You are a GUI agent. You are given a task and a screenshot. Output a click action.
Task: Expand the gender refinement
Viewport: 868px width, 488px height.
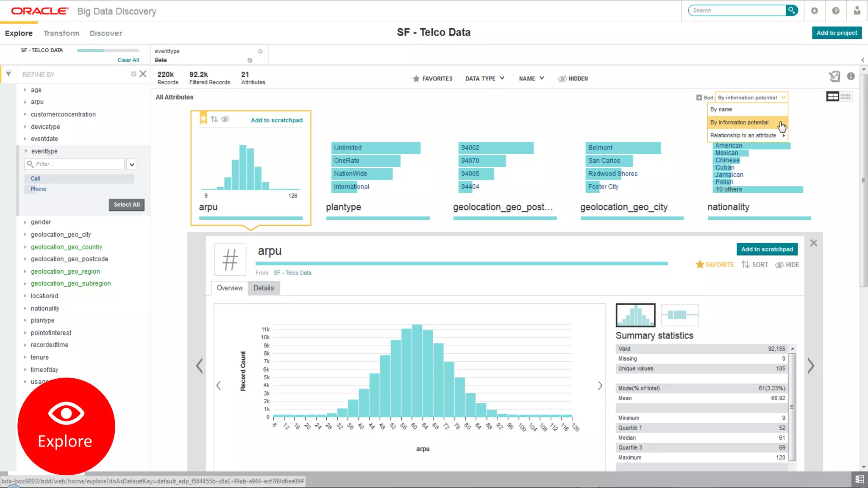coord(41,222)
